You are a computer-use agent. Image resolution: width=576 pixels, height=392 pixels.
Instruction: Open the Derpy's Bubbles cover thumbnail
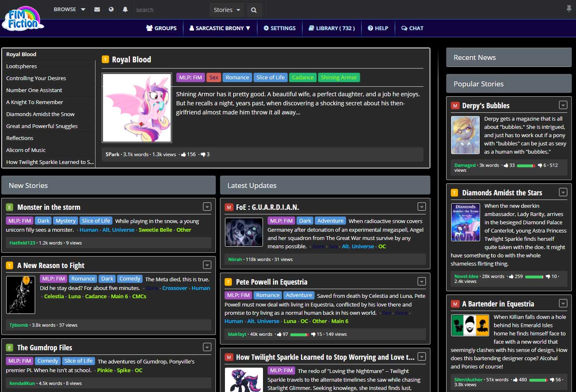pyautogui.click(x=466, y=135)
